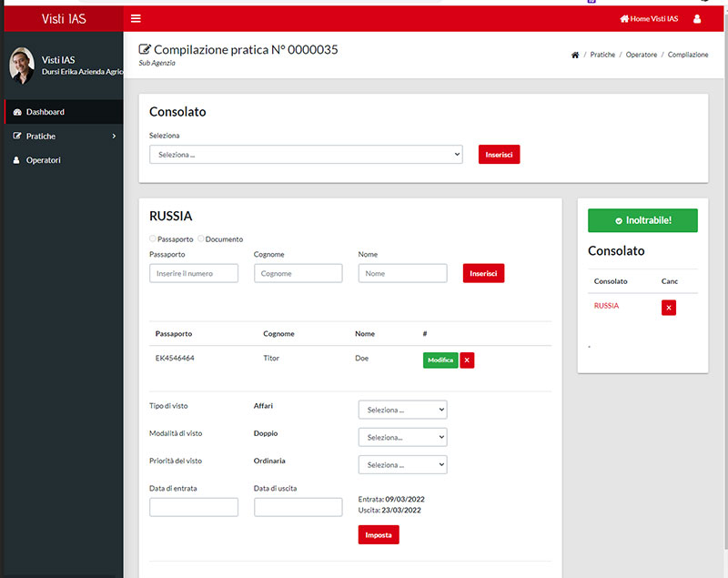Open Operatori in the sidebar
The height and width of the screenshot is (578, 728).
64,160
